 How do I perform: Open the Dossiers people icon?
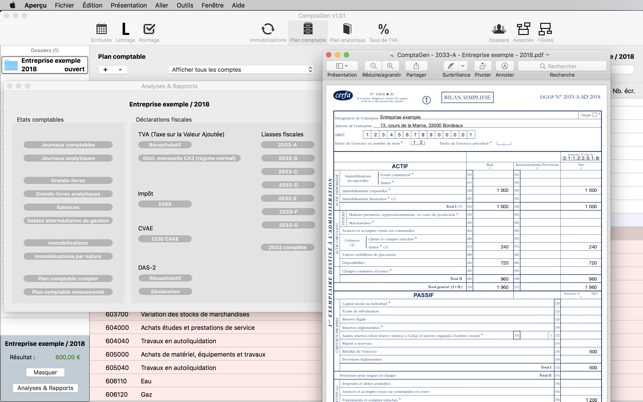tap(499, 29)
